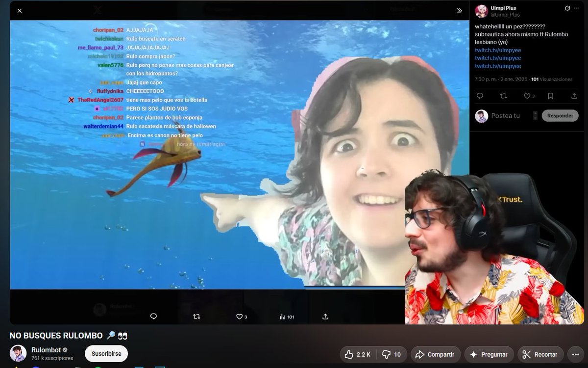The height and width of the screenshot is (368, 588).
Task: Open the Uimpi Plus display name
Action: click(503, 8)
